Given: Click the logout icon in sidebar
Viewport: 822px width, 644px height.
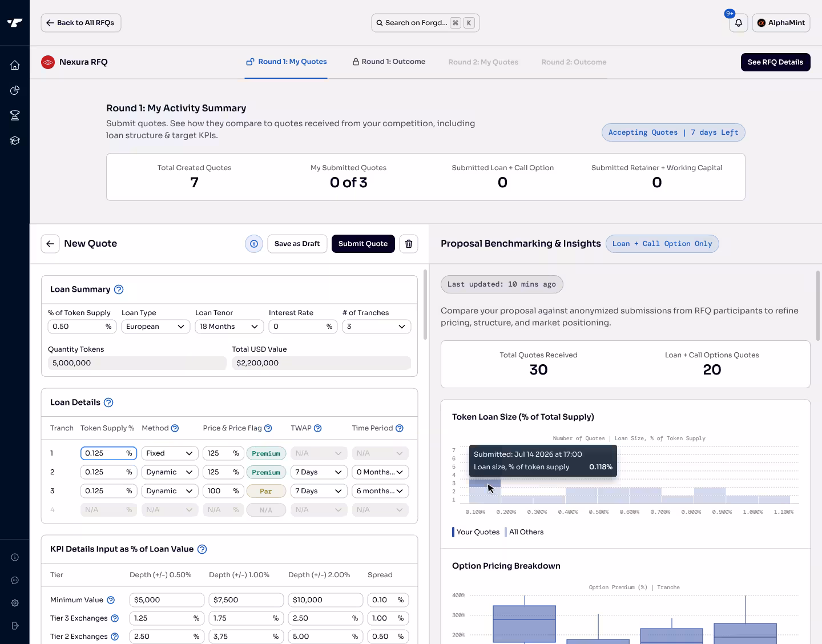Looking at the screenshot, I should 15,626.
